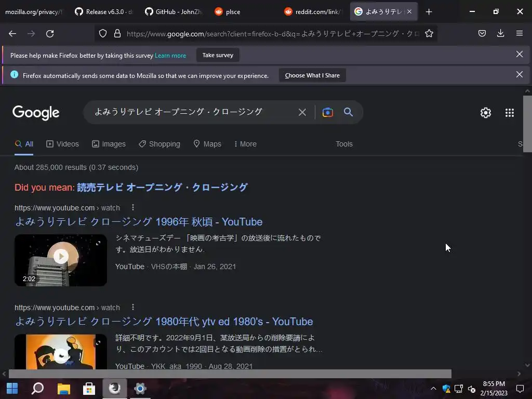Play the 1980年代 ytv video thumbnail

(x=61, y=352)
